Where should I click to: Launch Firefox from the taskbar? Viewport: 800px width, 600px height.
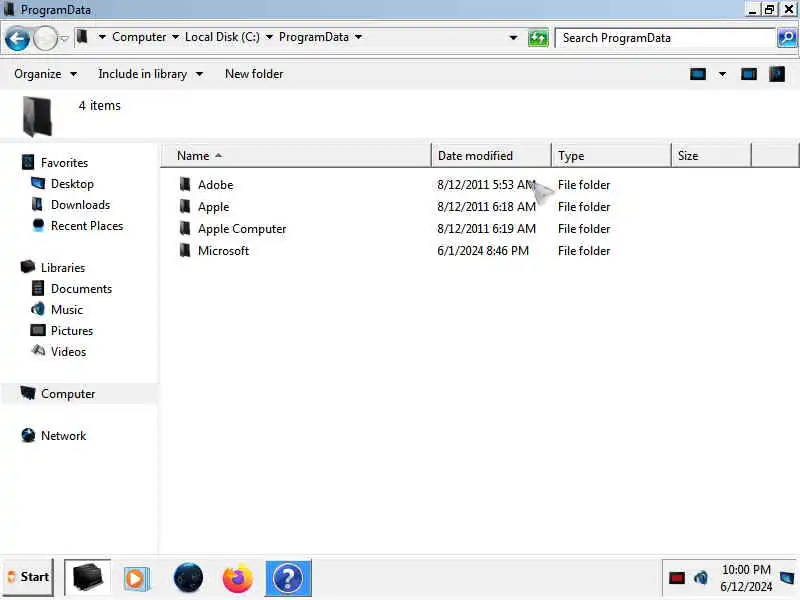[x=238, y=578]
